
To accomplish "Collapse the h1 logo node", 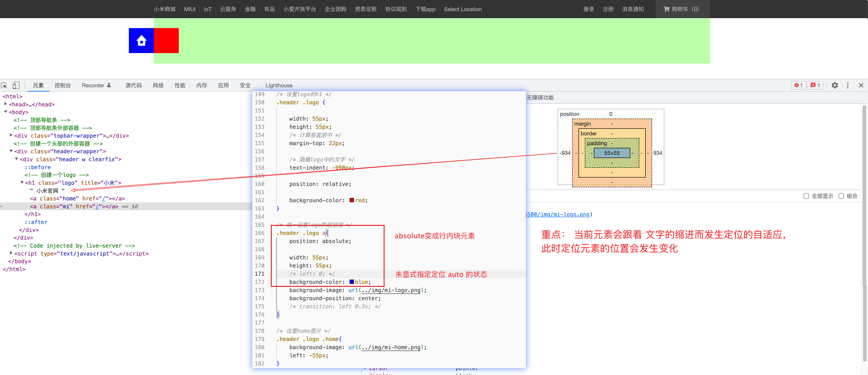I will [x=22, y=183].
